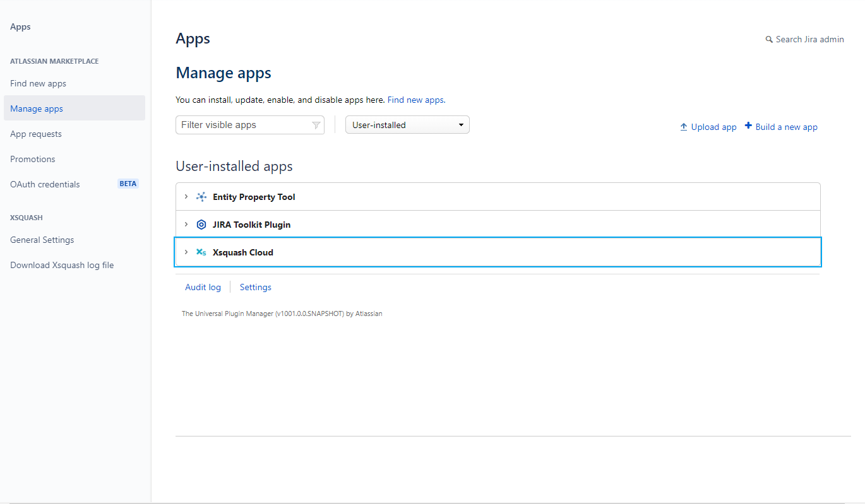Open General Settings under XSQUASH
Screen dimensions: 865x504
point(42,239)
